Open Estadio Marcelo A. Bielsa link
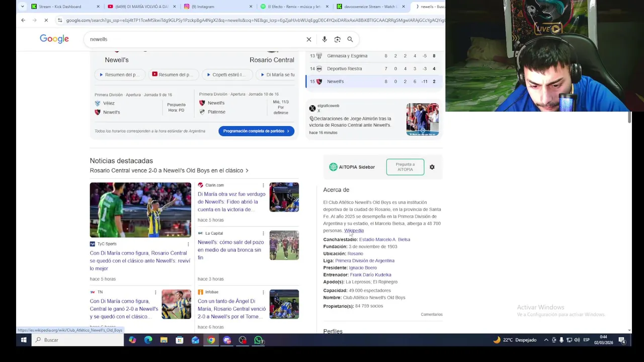This screenshot has width=644, height=362. point(384,240)
